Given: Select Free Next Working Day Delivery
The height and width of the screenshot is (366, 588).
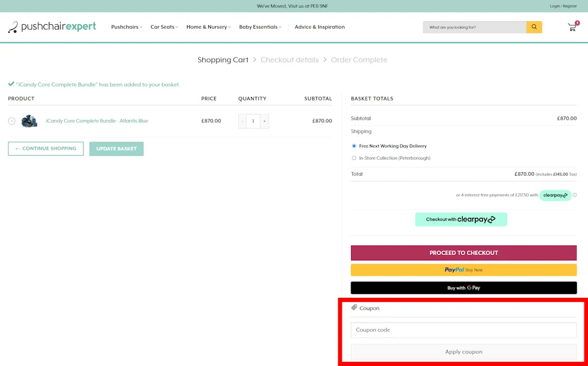Looking at the screenshot, I should coord(354,146).
